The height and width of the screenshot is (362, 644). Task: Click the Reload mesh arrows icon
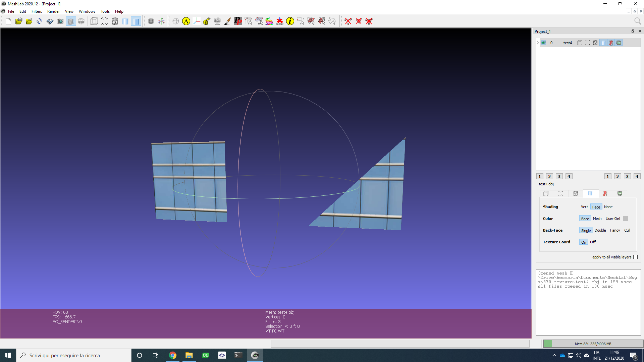[x=39, y=21]
